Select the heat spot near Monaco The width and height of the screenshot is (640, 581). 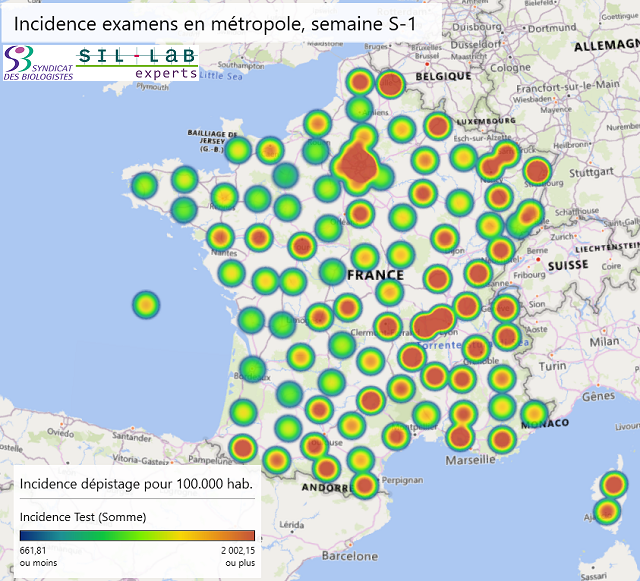(533, 414)
